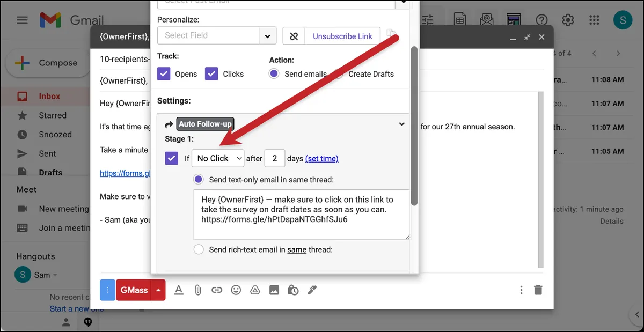This screenshot has width=644, height=332.
Task: Go to newer messages arrow
Action: point(594,53)
